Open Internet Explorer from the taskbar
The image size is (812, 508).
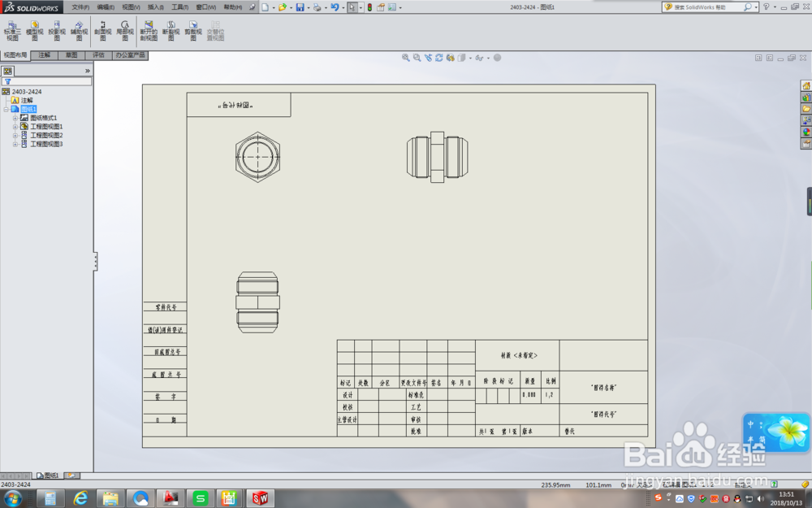pyautogui.click(x=80, y=499)
